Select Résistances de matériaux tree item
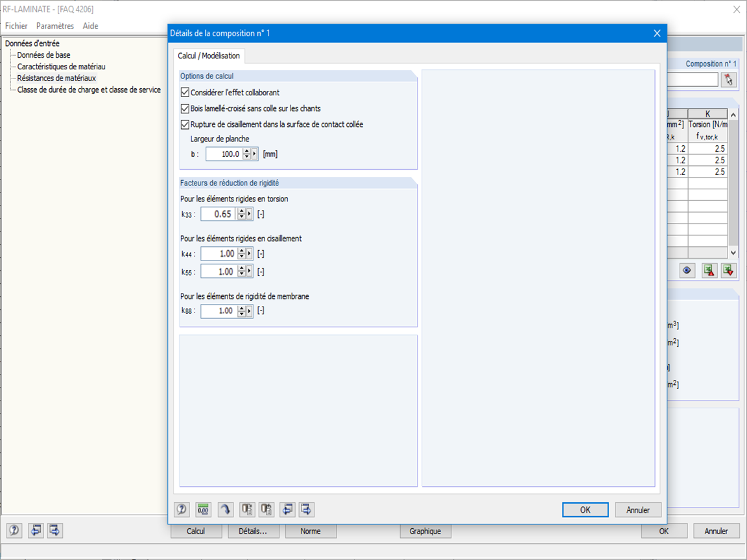Screen dimensions: 747x560 [56, 78]
